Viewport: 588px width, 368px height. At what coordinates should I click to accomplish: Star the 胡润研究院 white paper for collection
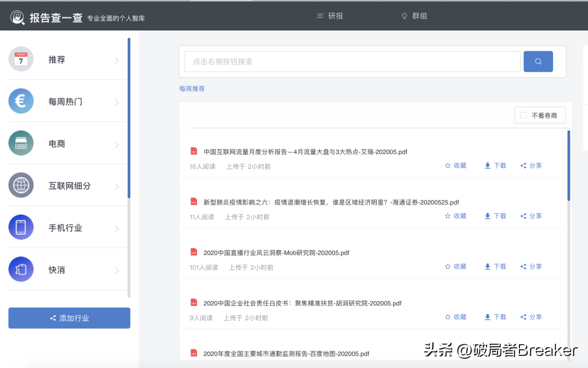coord(456,316)
